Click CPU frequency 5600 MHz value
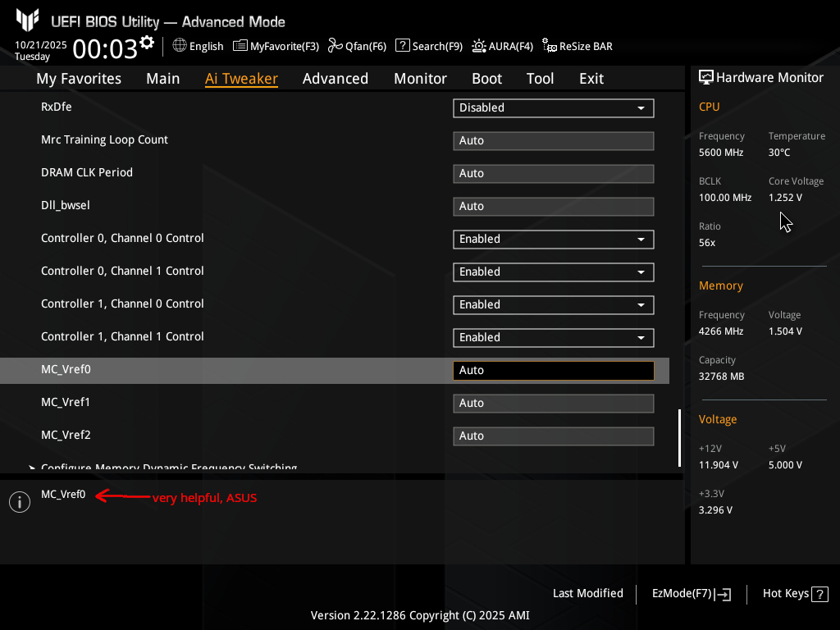 [x=721, y=153]
